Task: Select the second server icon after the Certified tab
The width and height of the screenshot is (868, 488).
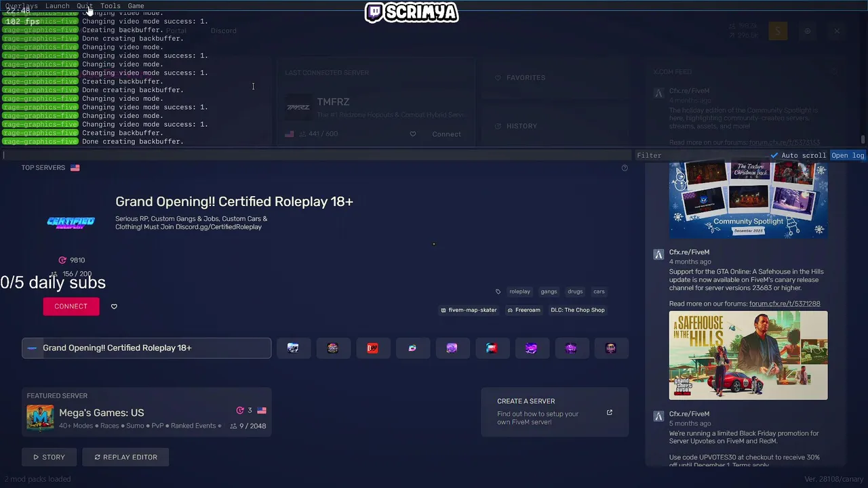Action: pyautogui.click(x=333, y=348)
